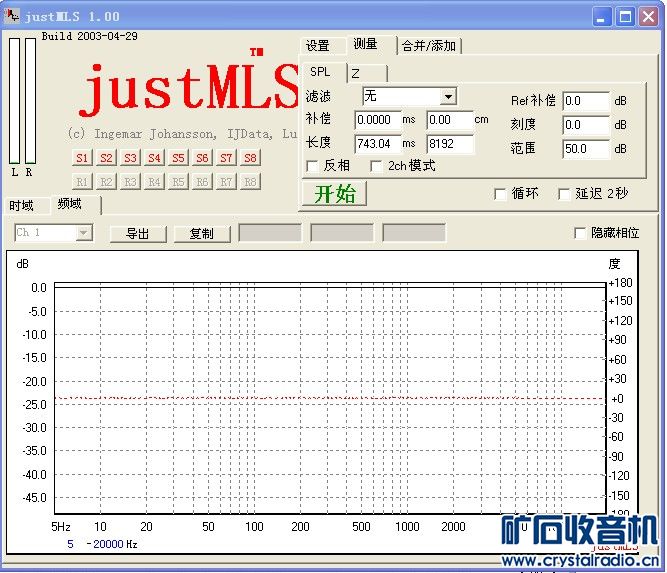
Task: Toggle the 延迟 2秒 delay checkbox
Action: pos(564,194)
